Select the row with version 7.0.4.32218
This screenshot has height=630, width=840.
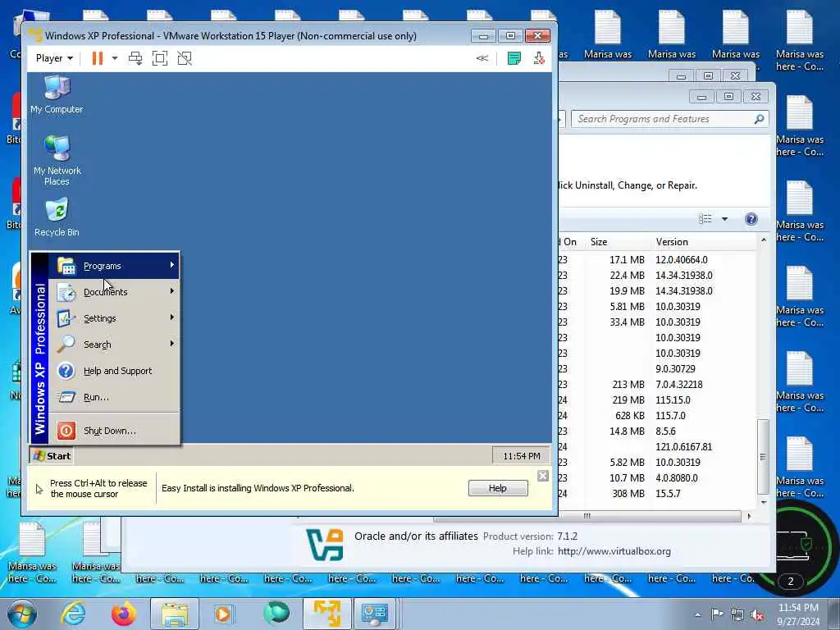[x=657, y=385]
